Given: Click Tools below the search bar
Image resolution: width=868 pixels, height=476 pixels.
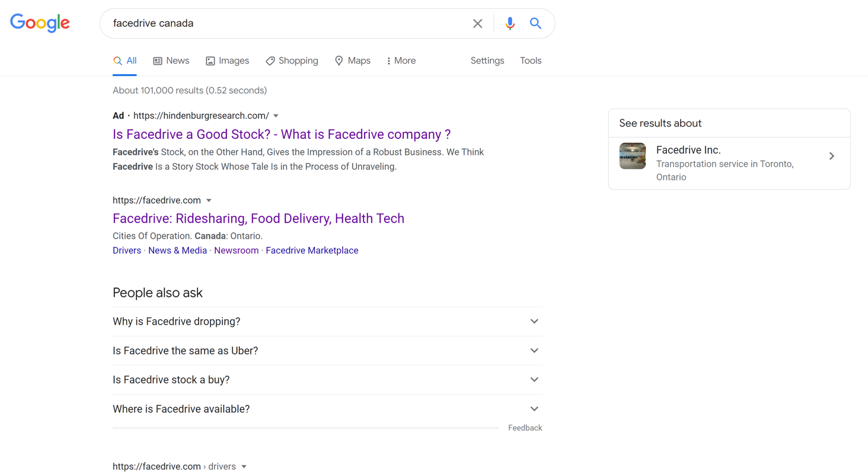Looking at the screenshot, I should tap(531, 61).
